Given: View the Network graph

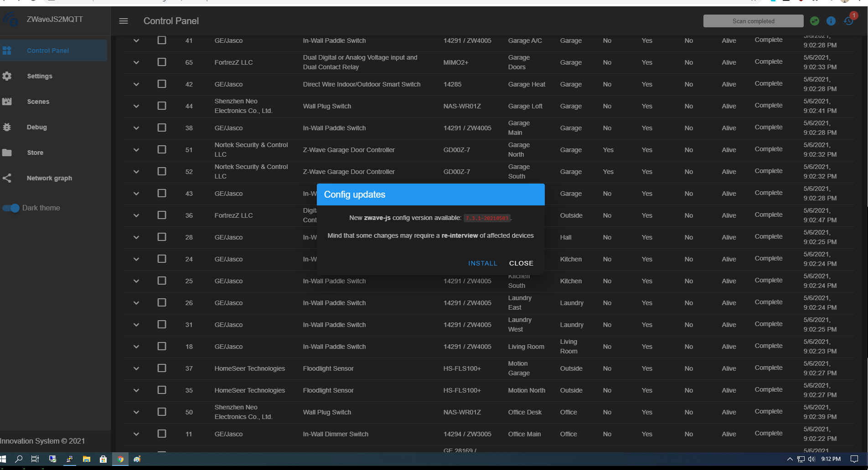Looking at the screenshot, I should pyautogui.click(x=49, y=178).
